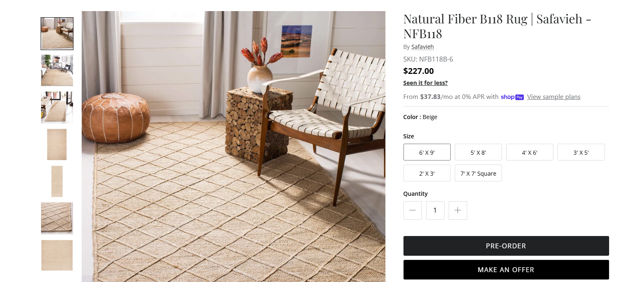
Task: Select the 7' X 7' Square size
Action: [x=478, y=173]
